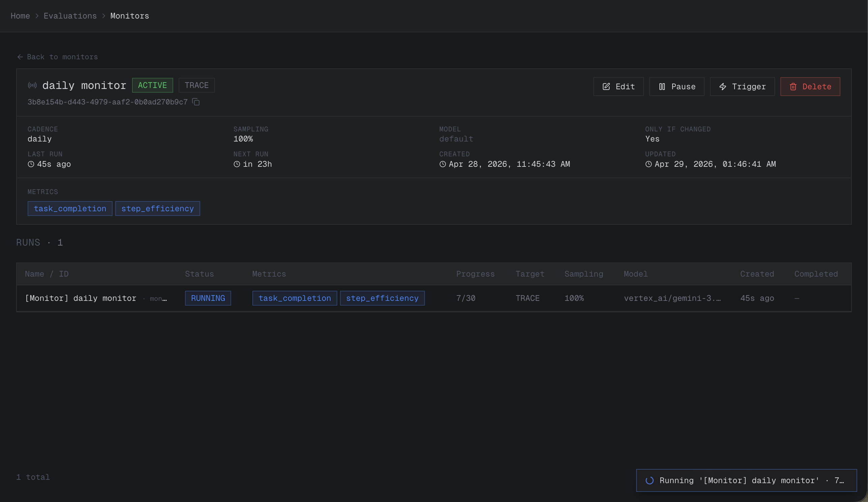Viewport: 868px width, 502px height.
Task: Click the monitor ID text 3b8e154b-d443
Action: click(x=107, y=102)
